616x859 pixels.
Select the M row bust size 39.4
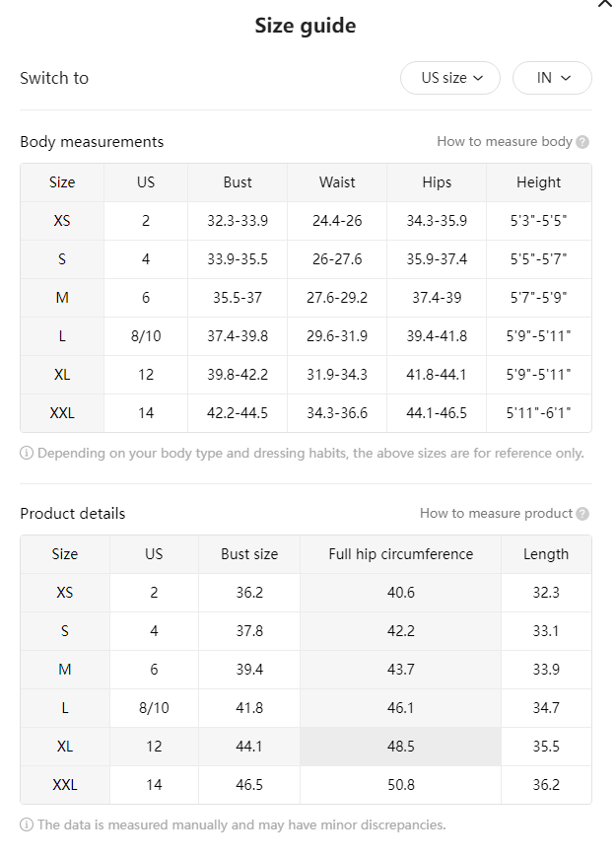click(x=249, y=670)
